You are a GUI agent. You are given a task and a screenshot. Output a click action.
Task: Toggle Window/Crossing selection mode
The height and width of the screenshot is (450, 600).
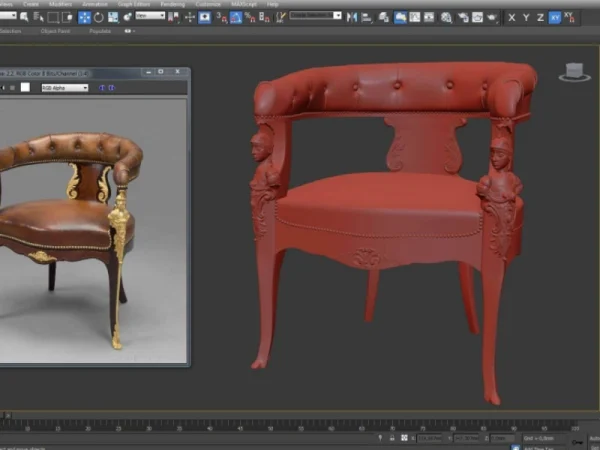67,17
